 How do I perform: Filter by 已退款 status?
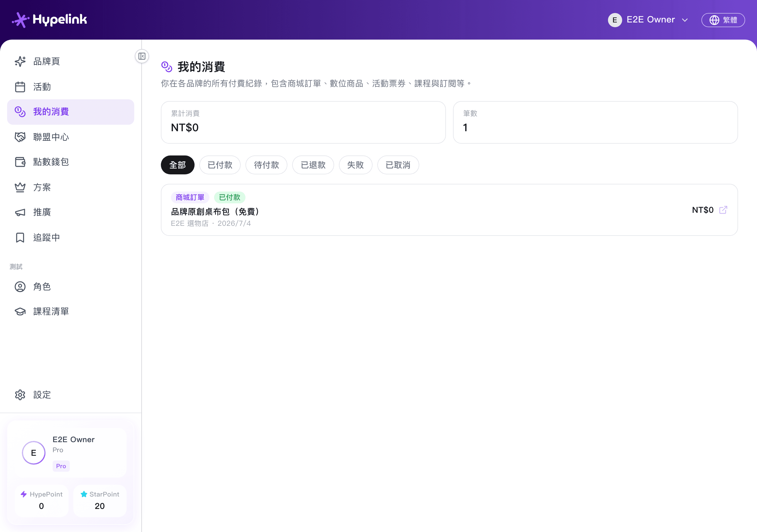(313, 165)
